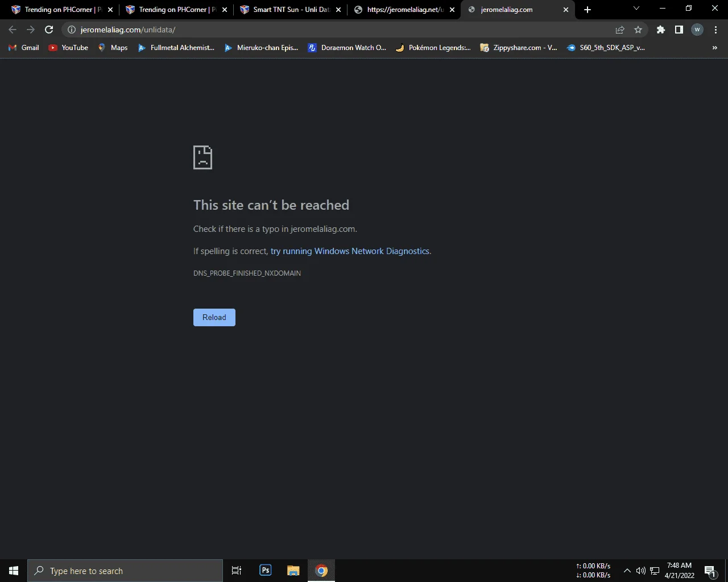Image resolution: width=728 pixels, height=582 pixels.
Task: Open the Doraemon Watch bookmark
Action: (347, 48)
